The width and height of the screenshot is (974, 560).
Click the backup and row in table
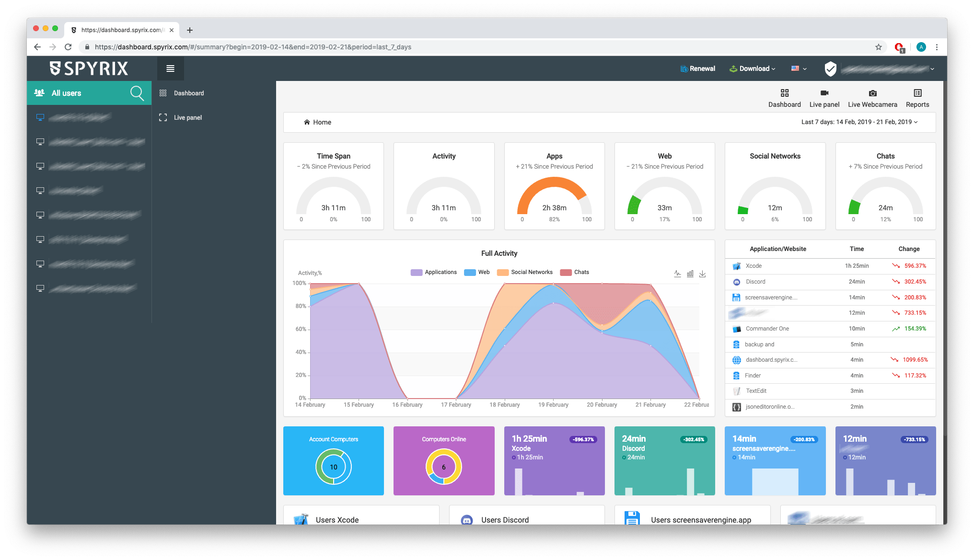pos(830,344)
